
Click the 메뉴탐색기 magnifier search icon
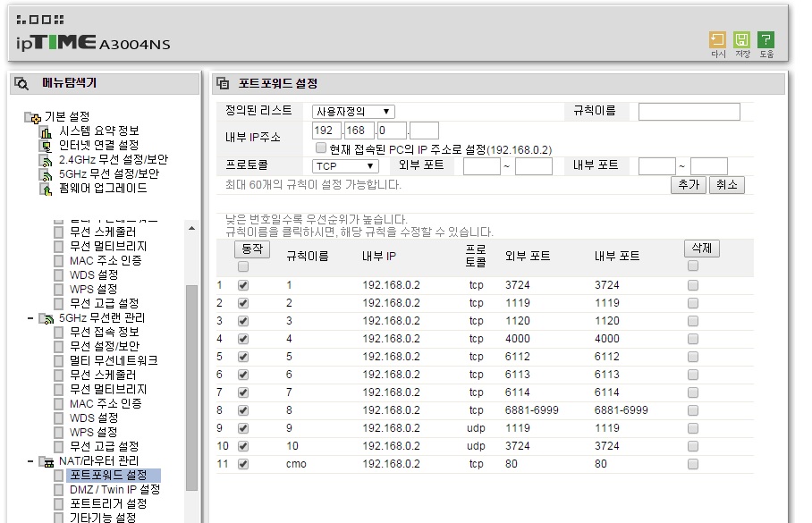[21, 83]
